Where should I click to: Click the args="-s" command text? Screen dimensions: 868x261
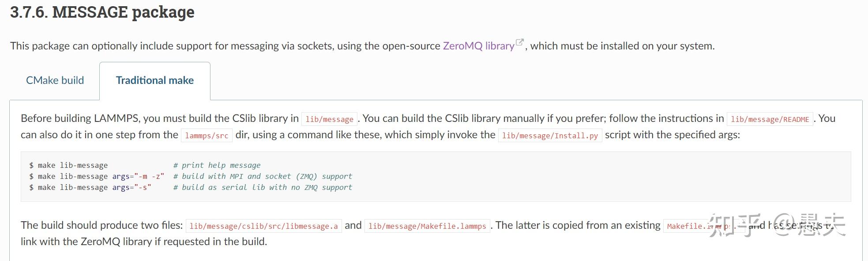click(x=132, y=187)
